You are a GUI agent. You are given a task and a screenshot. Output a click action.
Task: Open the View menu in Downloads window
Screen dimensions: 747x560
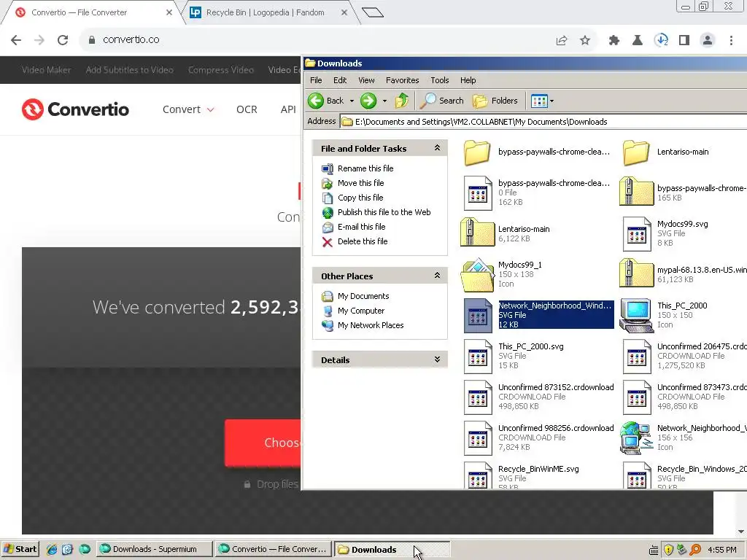coord(366,80)
